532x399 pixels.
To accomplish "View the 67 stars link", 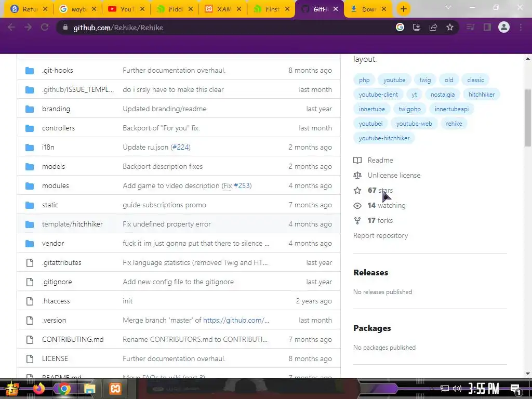I will click(x=373, y=190).
